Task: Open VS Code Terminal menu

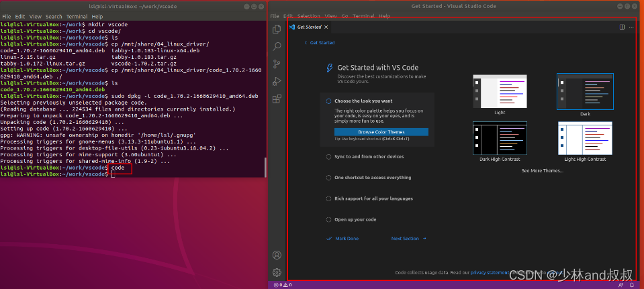Action: point(363,16)
